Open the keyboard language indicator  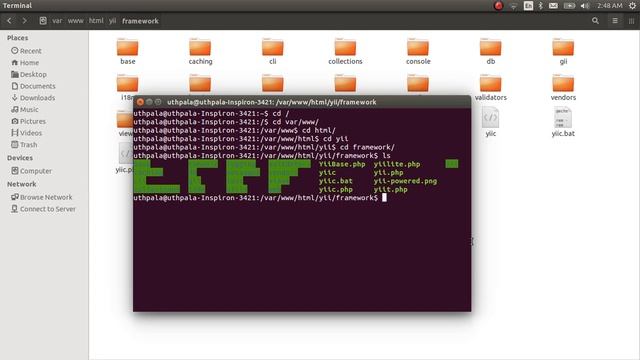[528, 6]
